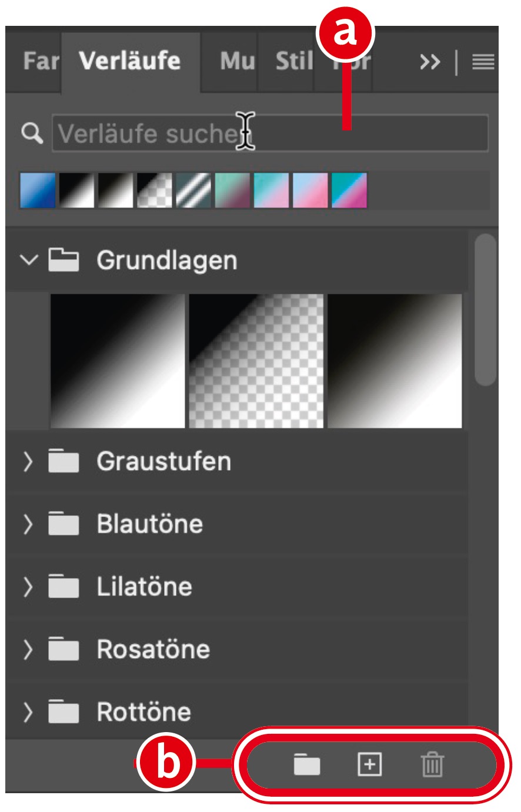This screenshot has height=812, width=521.
Task: Expand the Rottöne folder
Action: click(x=28, y=712)
